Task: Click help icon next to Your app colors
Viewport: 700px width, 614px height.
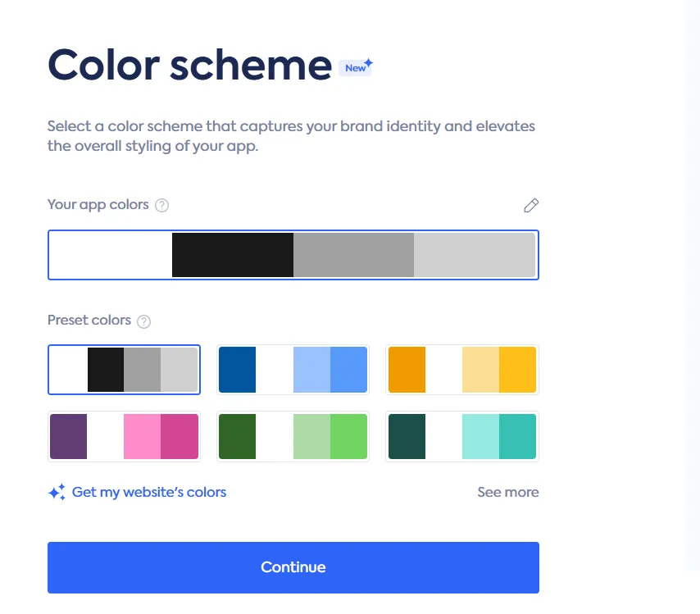Action: [162, 205]
